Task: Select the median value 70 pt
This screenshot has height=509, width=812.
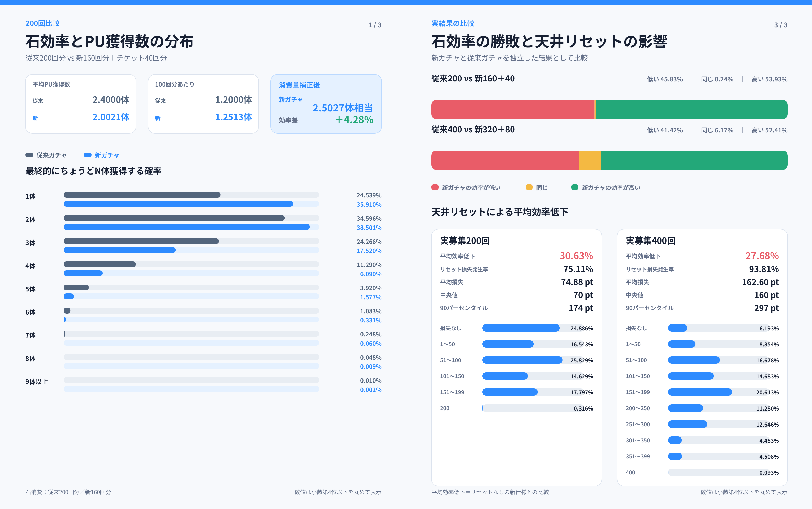Action: 583,295
